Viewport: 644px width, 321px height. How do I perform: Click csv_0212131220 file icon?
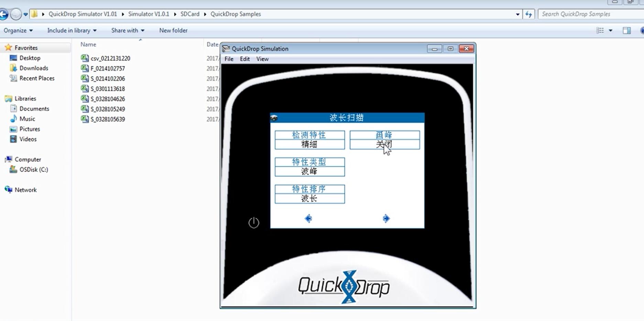point(85,58)
